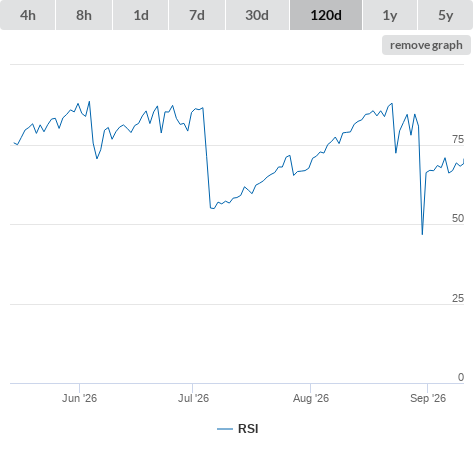Switch to the 8h time range
Screen dimensions: 474x455
click(x=84, y=15)
